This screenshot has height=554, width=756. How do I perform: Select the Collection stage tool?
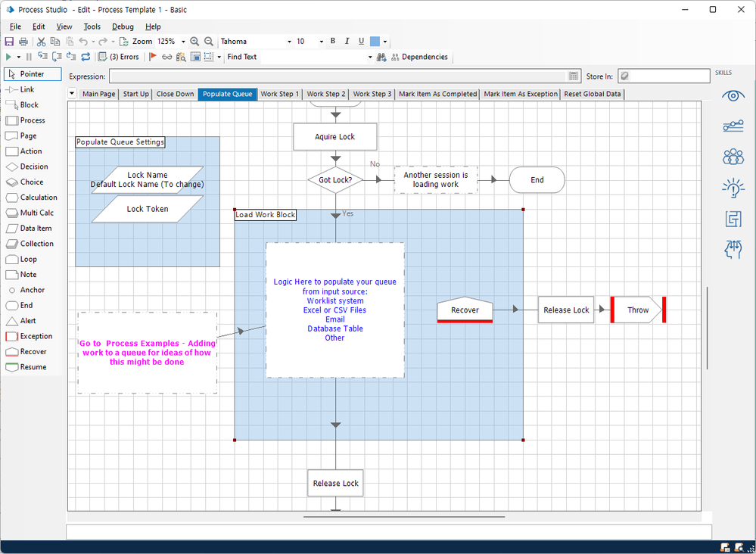29,244
